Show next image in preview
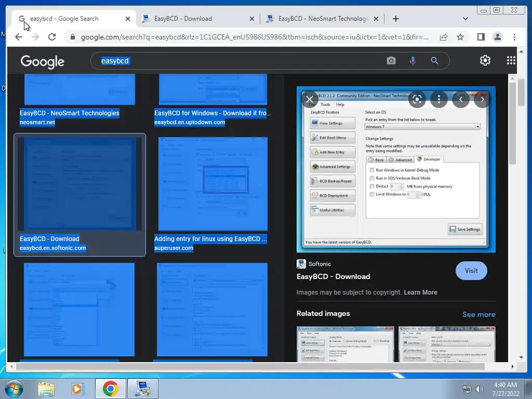532x399 pixels. pos(482,99)
